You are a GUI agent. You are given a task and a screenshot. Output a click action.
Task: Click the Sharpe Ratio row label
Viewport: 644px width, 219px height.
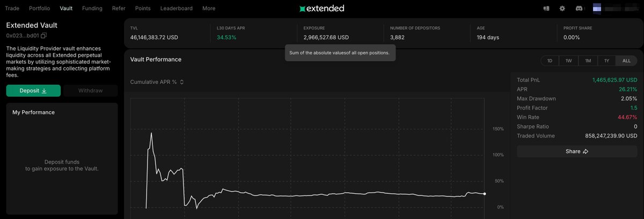point(533,127)
